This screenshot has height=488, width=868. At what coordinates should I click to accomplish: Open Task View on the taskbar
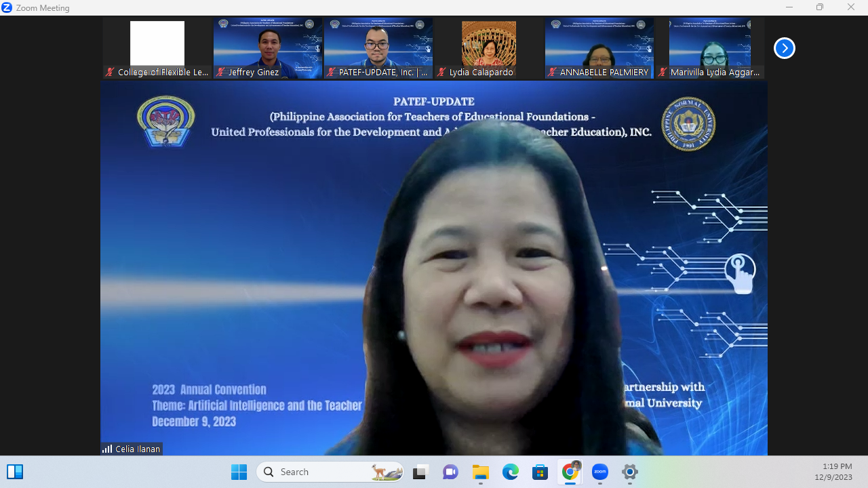point(420,472)
